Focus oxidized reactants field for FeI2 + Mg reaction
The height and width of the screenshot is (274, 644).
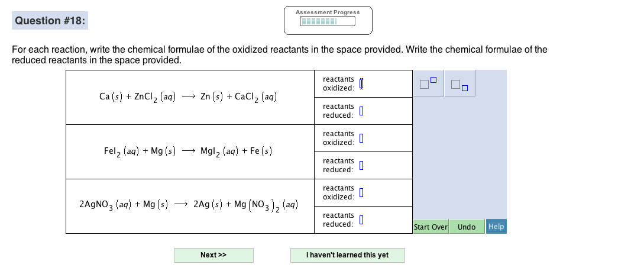point(361,138)
